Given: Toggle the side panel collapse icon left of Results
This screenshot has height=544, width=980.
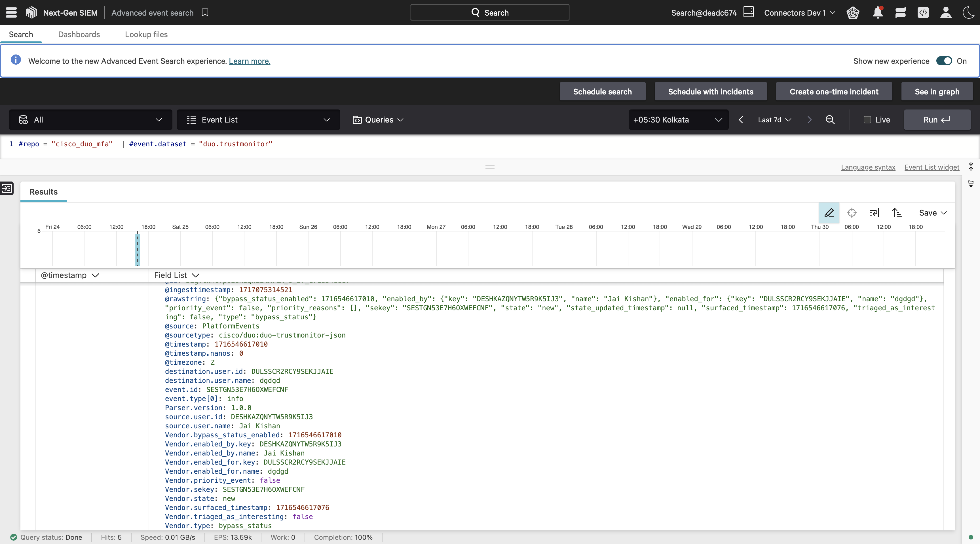Looking at the screenshot, I should pos(7,188).
